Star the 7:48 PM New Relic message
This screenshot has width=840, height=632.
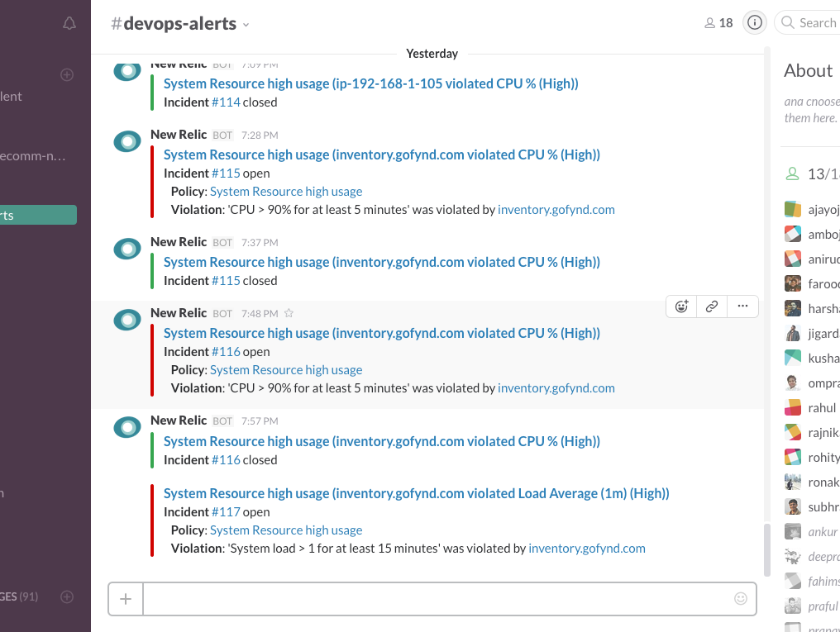click(289, 313)
